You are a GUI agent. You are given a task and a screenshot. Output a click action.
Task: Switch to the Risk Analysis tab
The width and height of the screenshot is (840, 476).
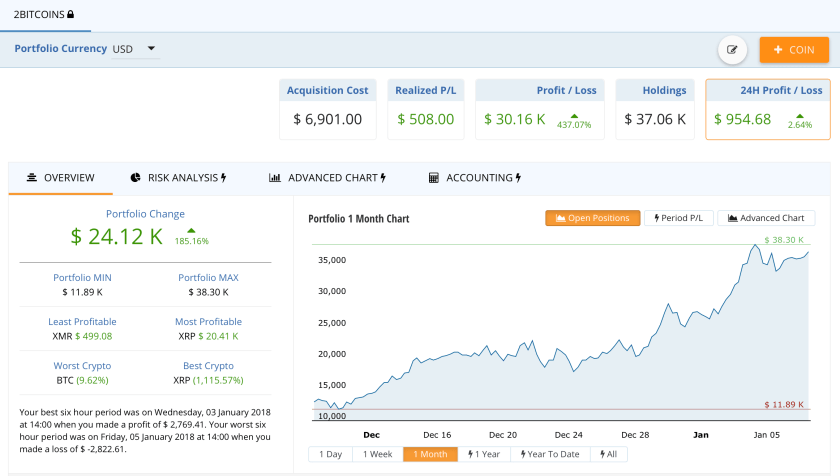pos(179,178)
